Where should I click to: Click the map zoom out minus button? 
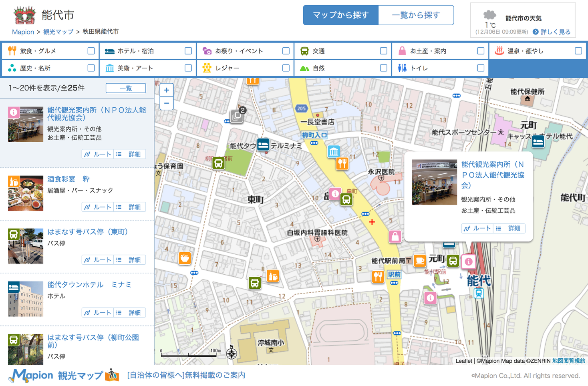tap(167, 103)
